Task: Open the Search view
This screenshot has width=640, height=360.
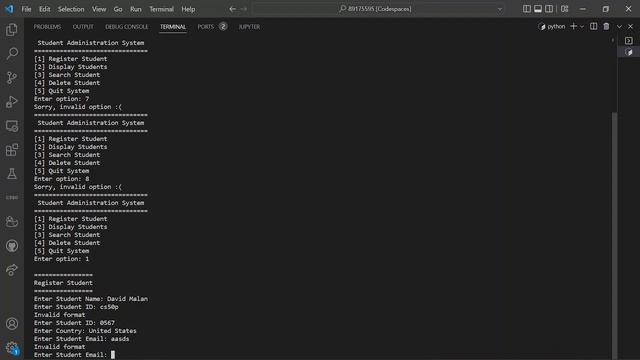Action: click(12, 53)
